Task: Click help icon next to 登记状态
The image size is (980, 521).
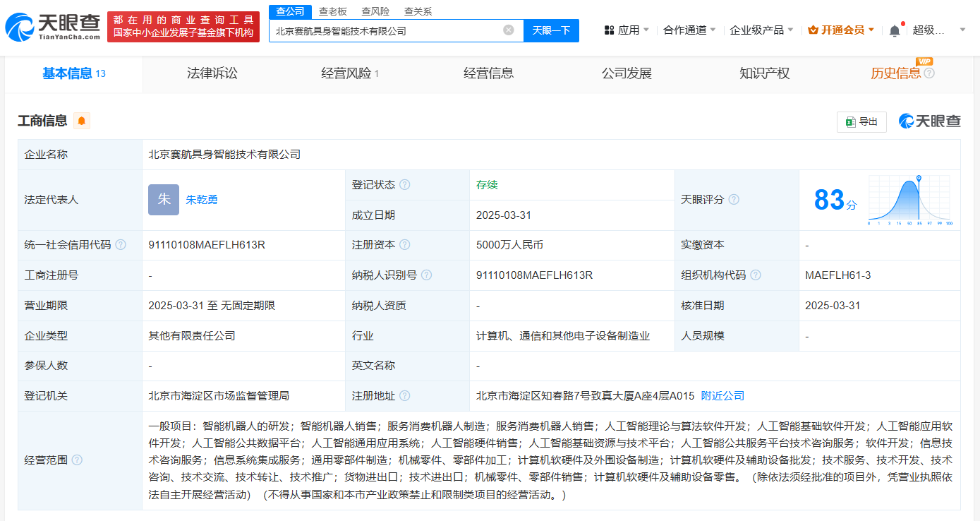Action: pos(404,185)
